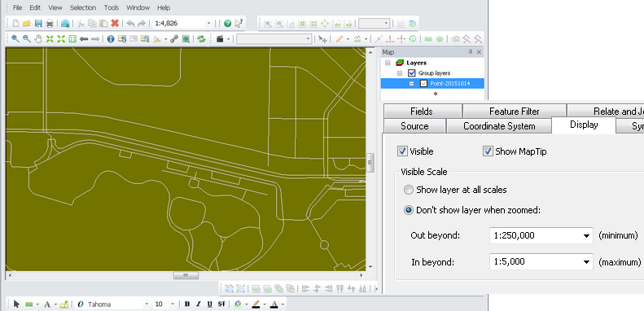Viewport: 644px width, 311px height.
Task: Open the In beyond 1:5,000 dropdown
Action: coord(586,261)
